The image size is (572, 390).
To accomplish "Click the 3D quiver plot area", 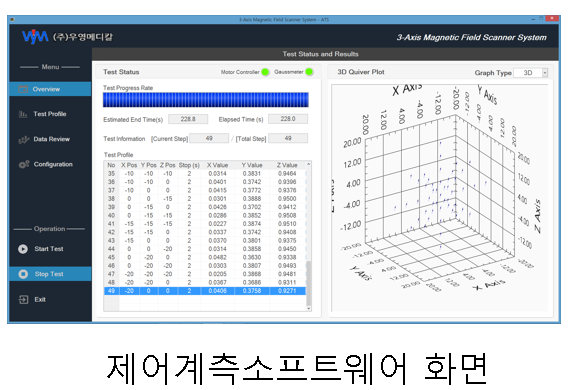I will 440,198.
